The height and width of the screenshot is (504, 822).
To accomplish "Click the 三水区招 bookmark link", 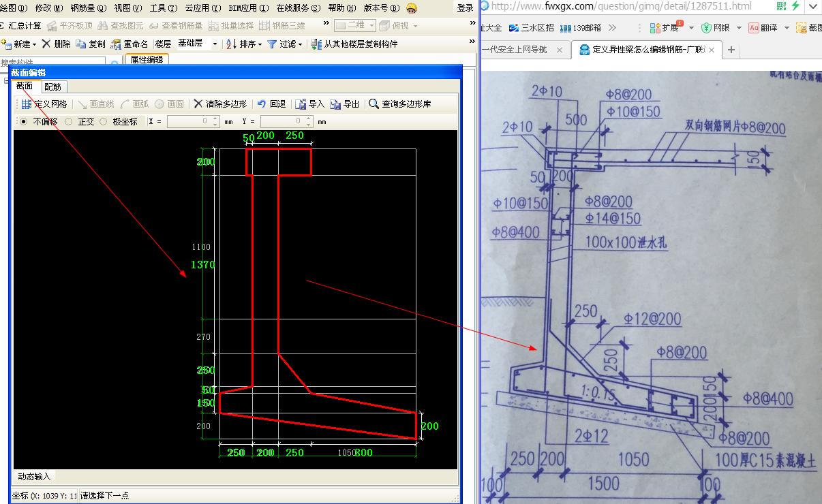I will (531, 28).
